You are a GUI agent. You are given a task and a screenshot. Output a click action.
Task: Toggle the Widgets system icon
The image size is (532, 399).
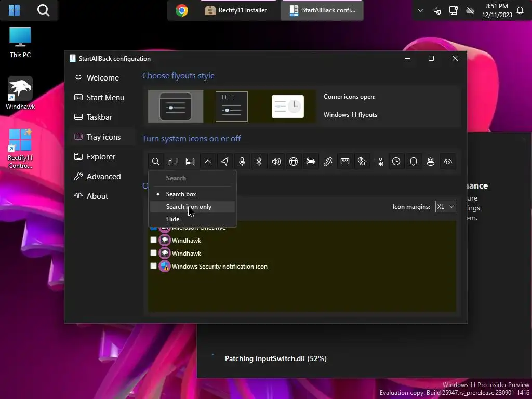point(190,162)
